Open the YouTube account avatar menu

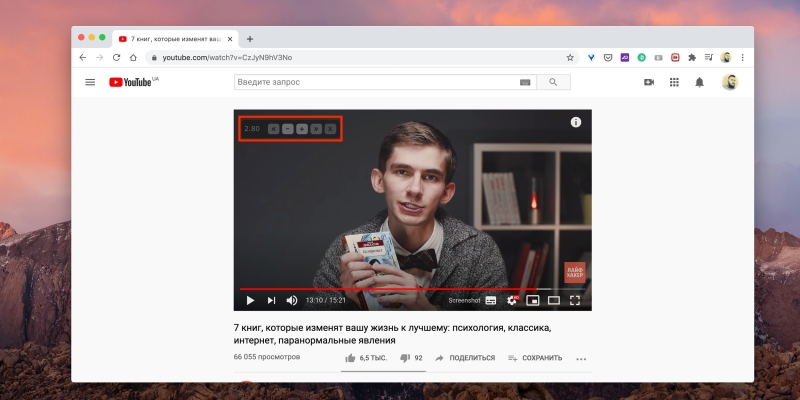(x=730, y=82)
